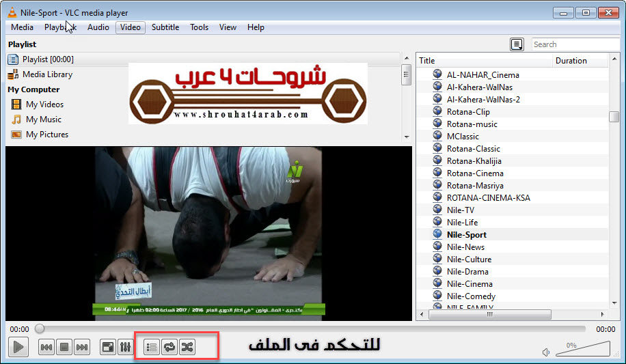Open the Media menu
The width and height of the screenshot is (626, 364).
pyautogui.click(x=22, y=27)
